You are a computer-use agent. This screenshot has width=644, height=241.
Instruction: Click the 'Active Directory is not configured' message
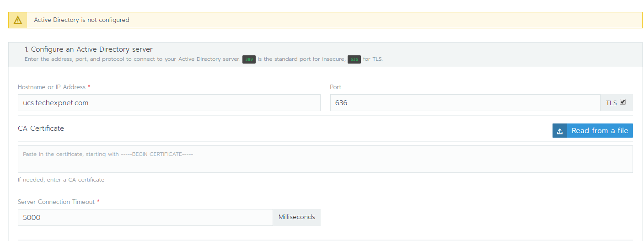pyautogui.click(x=81, y=20)
